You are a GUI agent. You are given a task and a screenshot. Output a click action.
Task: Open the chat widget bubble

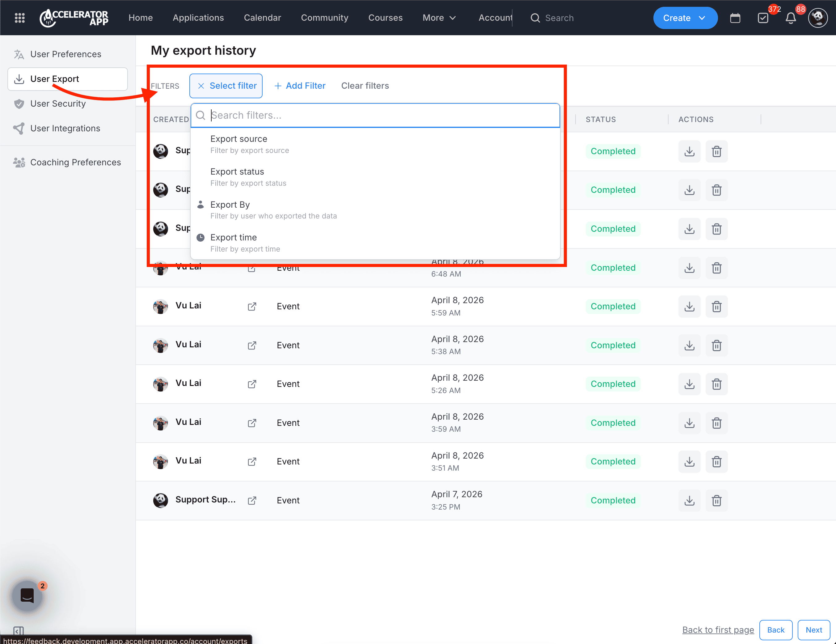(x=27, y=595)
